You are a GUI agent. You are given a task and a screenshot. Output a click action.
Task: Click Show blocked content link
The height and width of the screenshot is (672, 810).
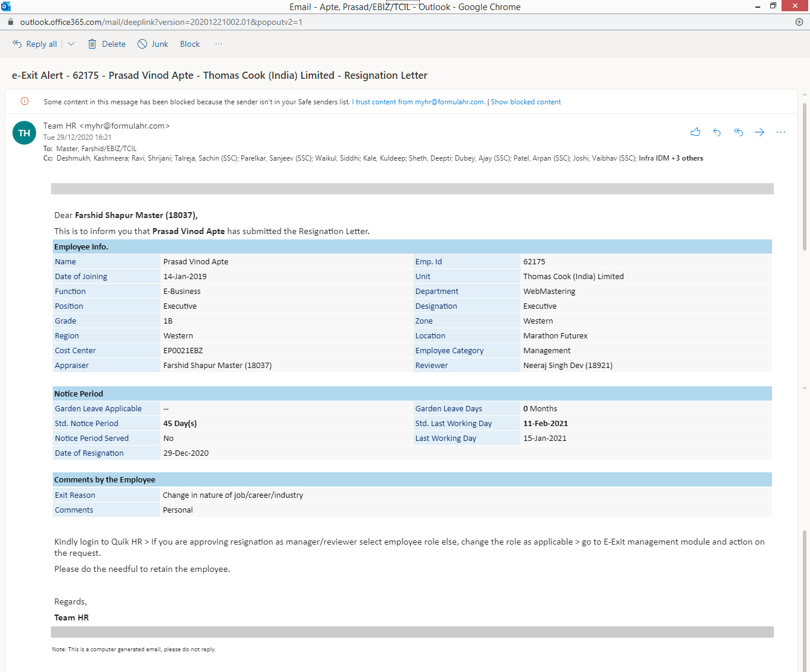coord(525,102)
